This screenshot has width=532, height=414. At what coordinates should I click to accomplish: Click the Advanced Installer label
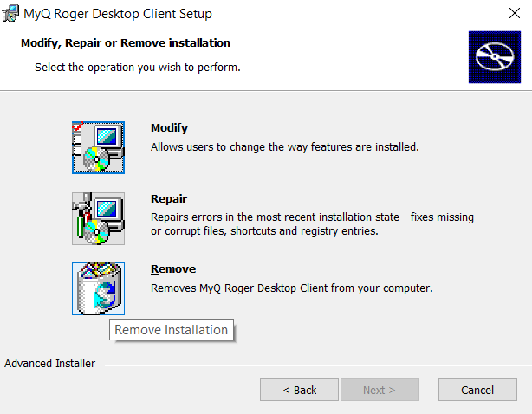[50, 364]
